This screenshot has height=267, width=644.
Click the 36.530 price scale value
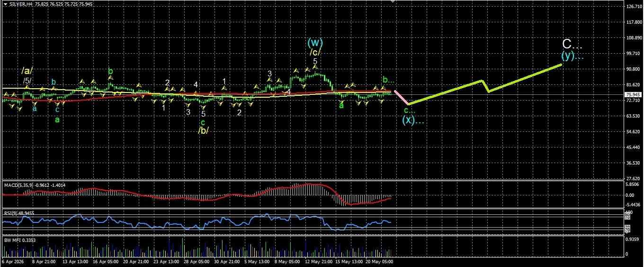634,163
